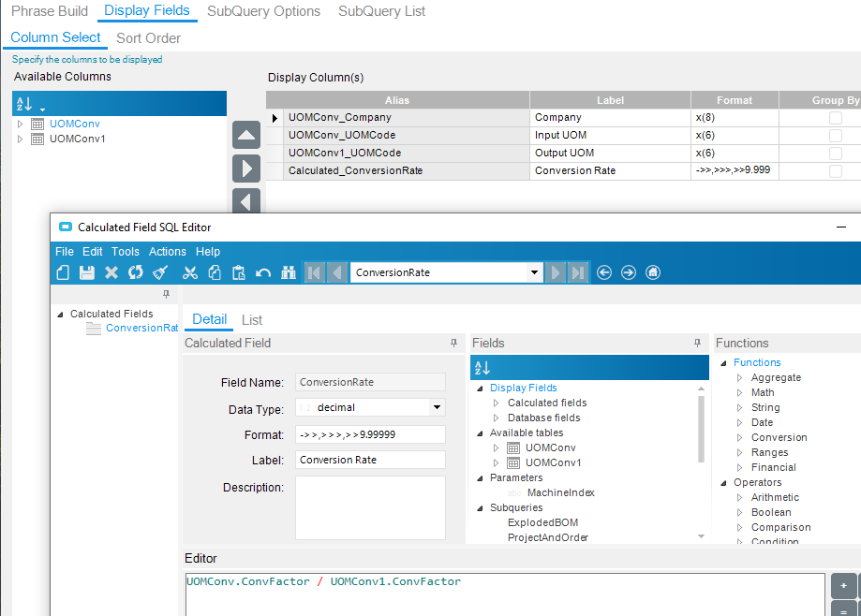Viewport: 861px width, 616px height.
Task: Click the Forward circular arrow icon
Action: 629,272
